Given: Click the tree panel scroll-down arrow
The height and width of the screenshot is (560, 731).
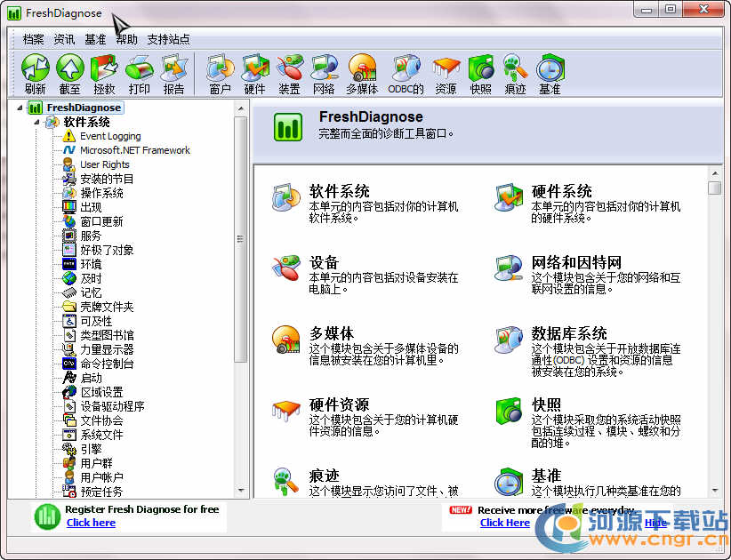Looking at the screenshot, I should click(240, 491).
